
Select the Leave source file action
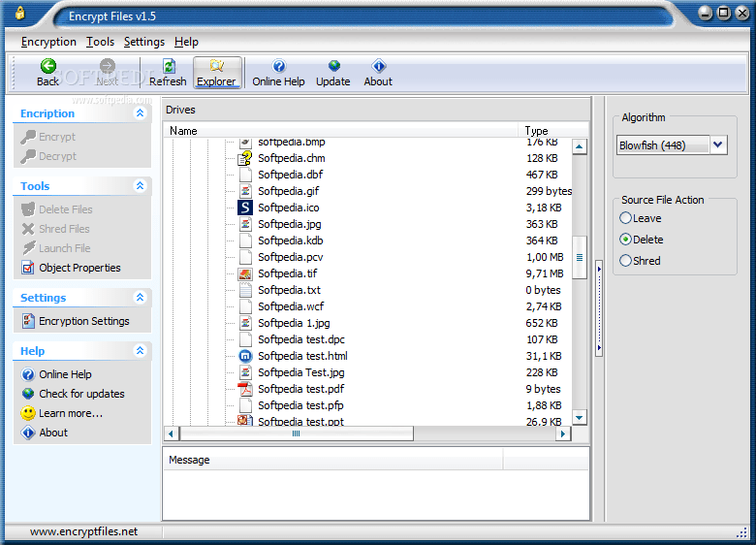(x=625, y=218)
